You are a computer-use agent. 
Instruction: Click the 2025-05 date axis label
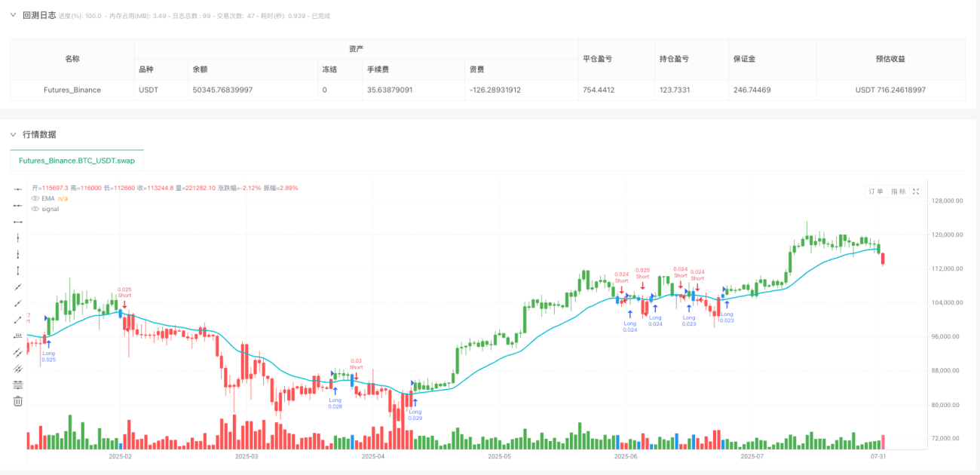pos(499,456)
